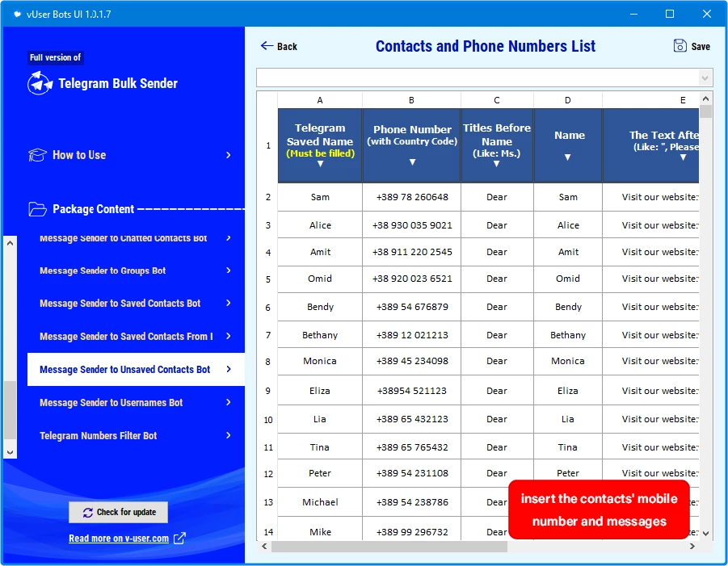Click the sidebar scroll up arrow
The height and width of the screenshot is (566, 728).
pyautogui.click(x=11, y=243)
